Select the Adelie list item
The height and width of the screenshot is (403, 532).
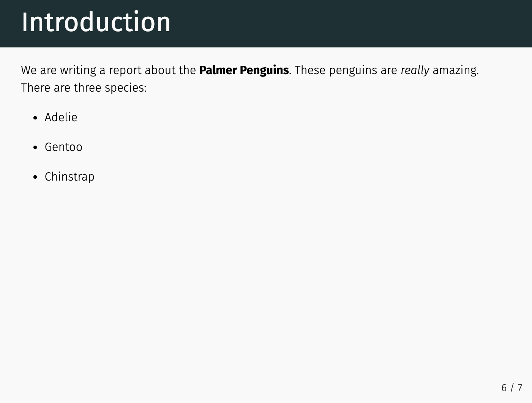pyautogui.click(x=61, y=117)
